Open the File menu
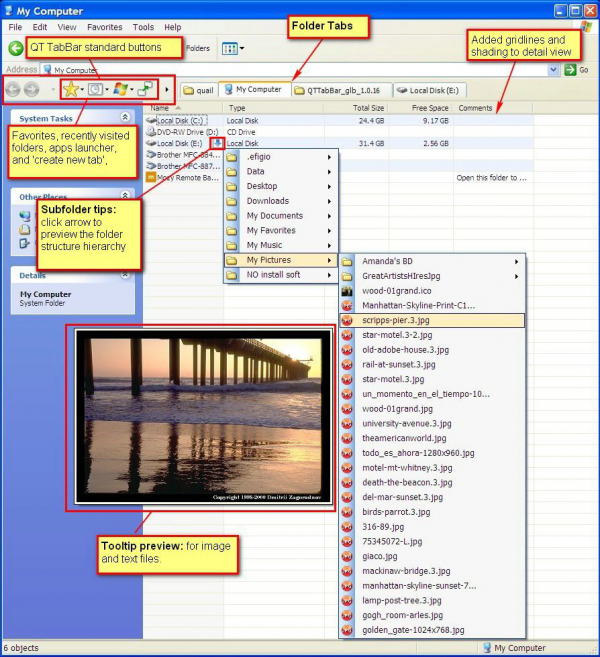Viewport: 600px width, 657px height. tap(15, 27)
